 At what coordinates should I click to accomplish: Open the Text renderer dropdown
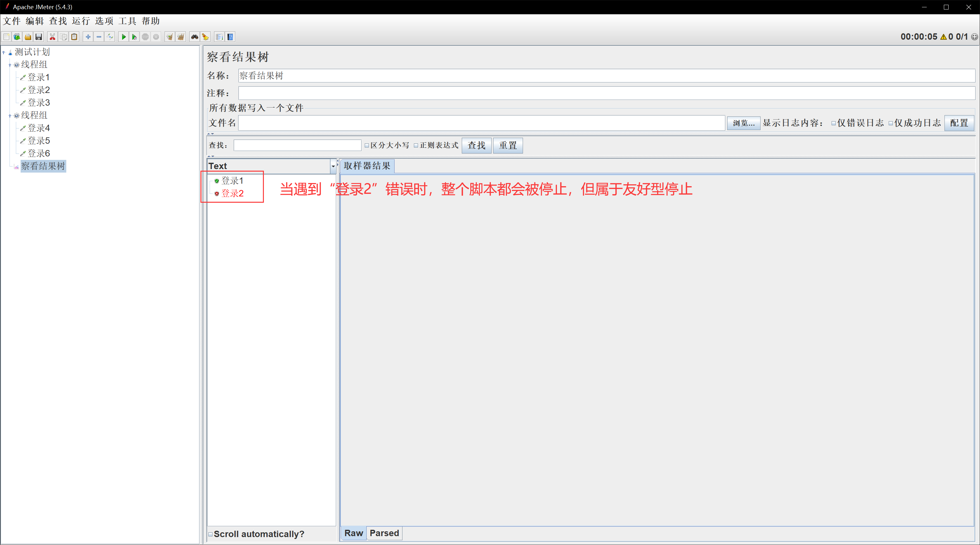click(333, 166)
